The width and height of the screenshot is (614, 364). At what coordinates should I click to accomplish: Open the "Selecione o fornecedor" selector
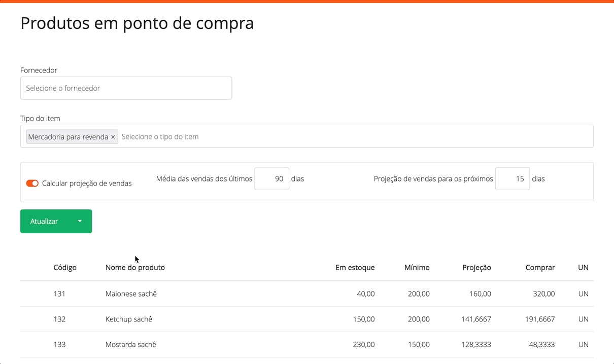point(126,88)
